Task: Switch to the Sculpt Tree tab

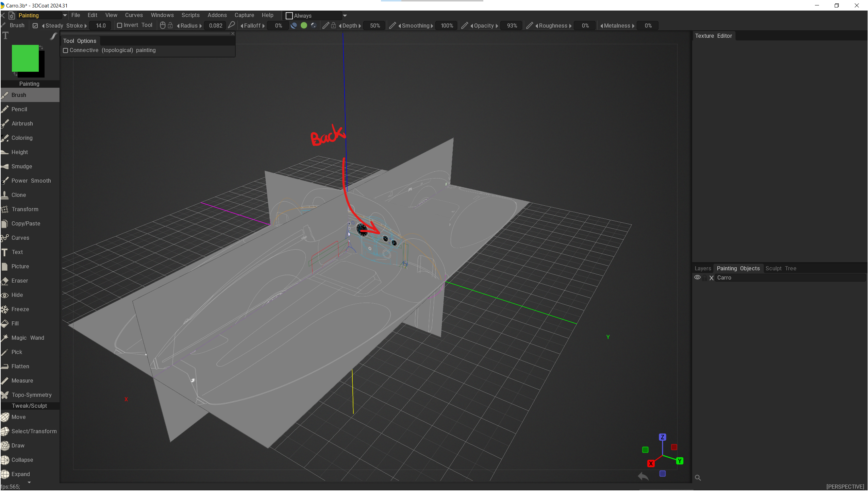Action: tap(781, 268)
